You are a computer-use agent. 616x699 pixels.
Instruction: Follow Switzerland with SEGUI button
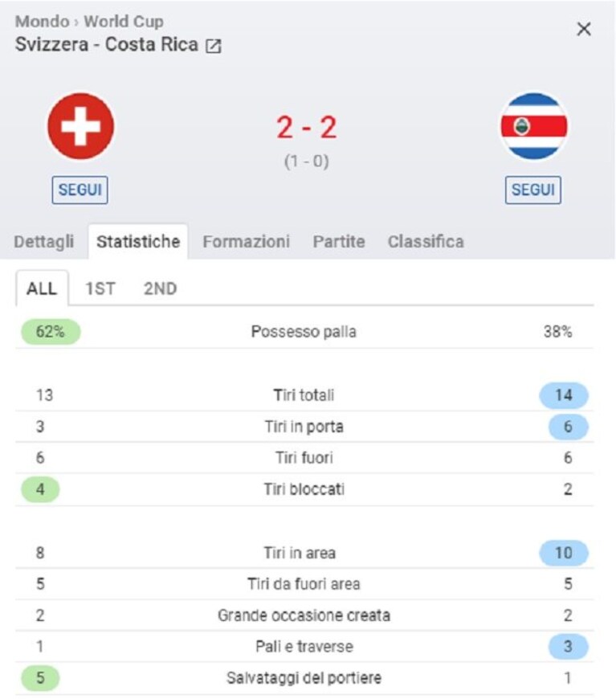tap(80, 190)
